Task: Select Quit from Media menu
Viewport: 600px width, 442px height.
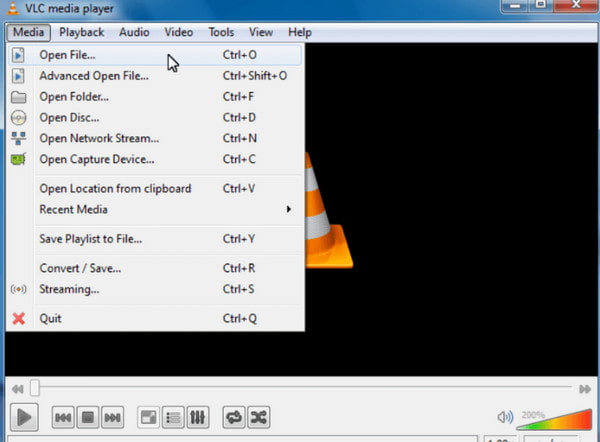Action: [x=155, y=318]
